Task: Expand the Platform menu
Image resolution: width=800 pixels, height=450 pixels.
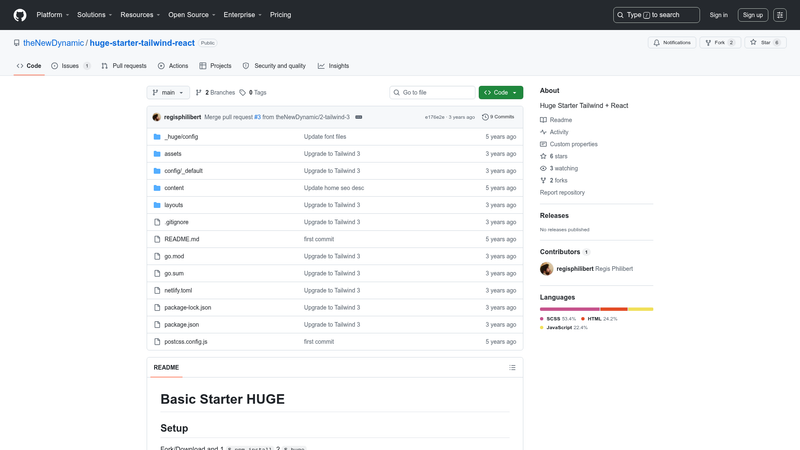Action: click(53, 15)
